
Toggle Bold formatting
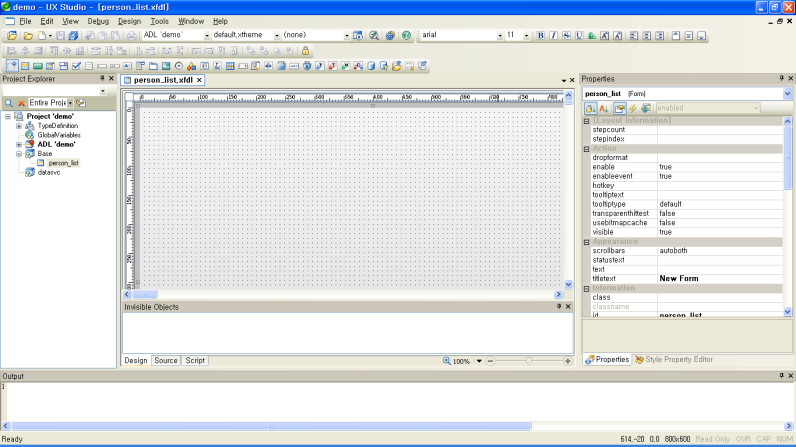pyautogui.click(x=541, y=36)
